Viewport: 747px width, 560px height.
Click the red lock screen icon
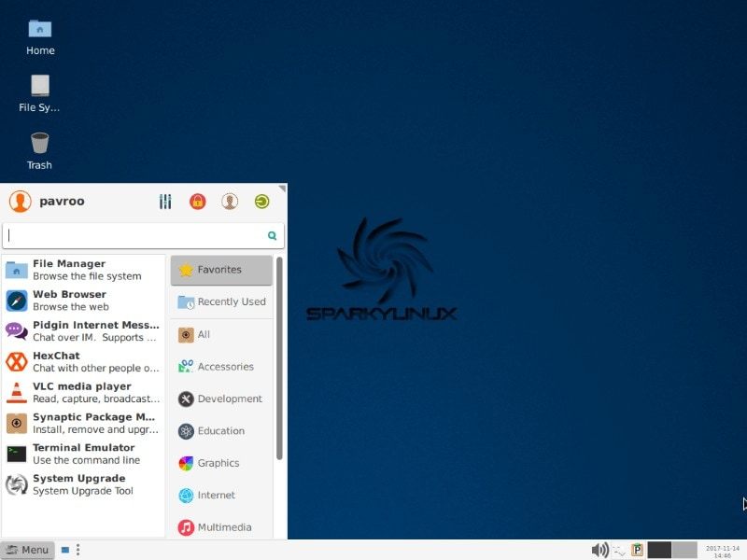click(197, 202)
